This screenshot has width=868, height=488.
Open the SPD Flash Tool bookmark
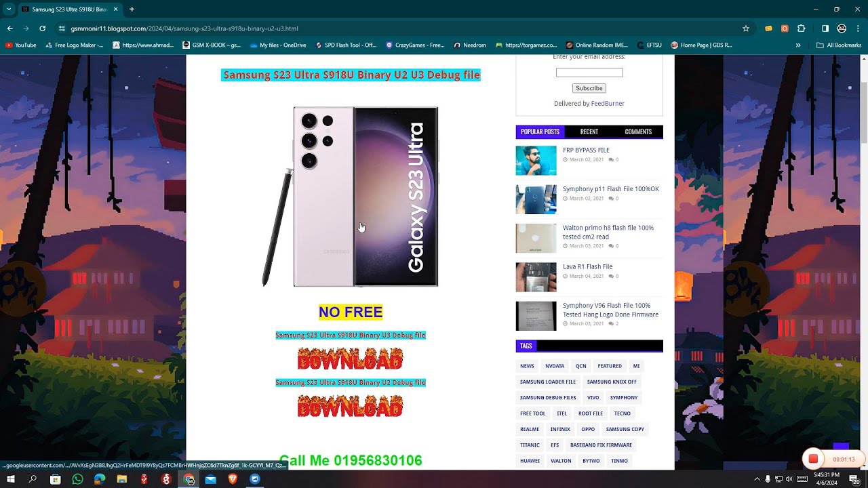pos(346,45)
